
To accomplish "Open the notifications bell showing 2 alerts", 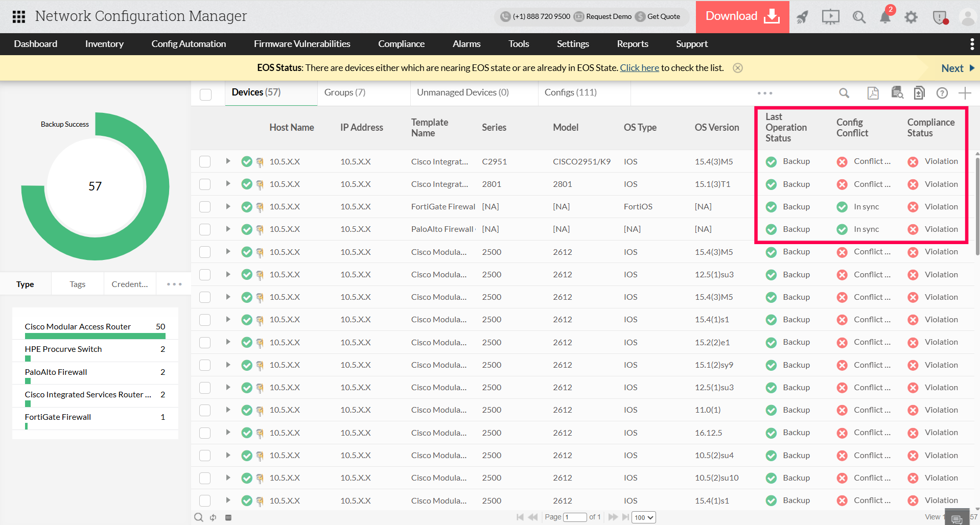I will click(885, 17).
